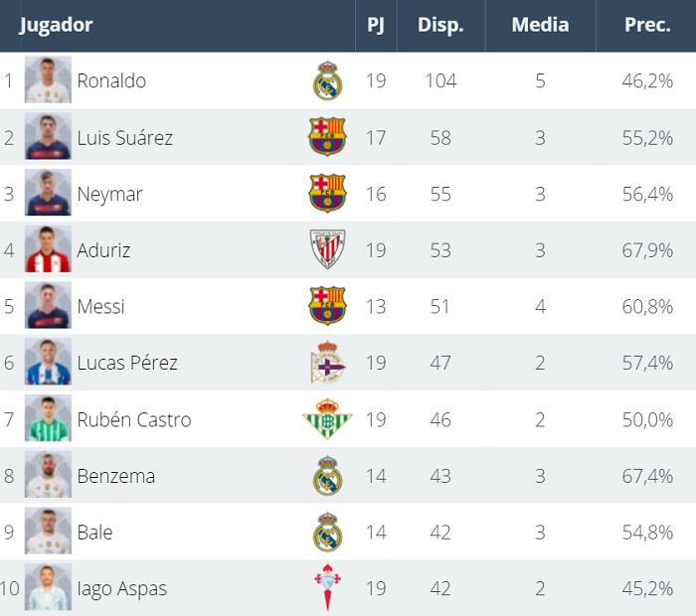Viewport: 696px width, 616px height.
Task: Click the Barcelona crest in Luis Suárez row
Action: (327, 137)
